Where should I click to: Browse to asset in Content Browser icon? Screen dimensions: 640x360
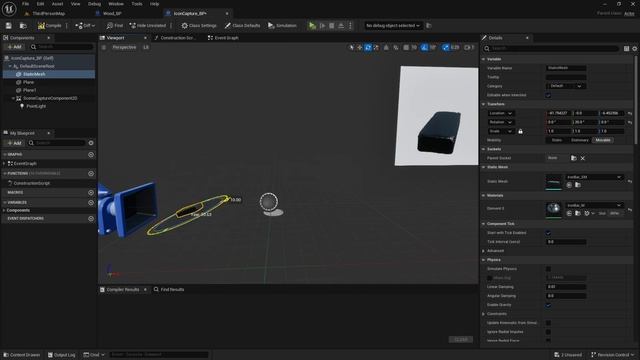point(23,26)
